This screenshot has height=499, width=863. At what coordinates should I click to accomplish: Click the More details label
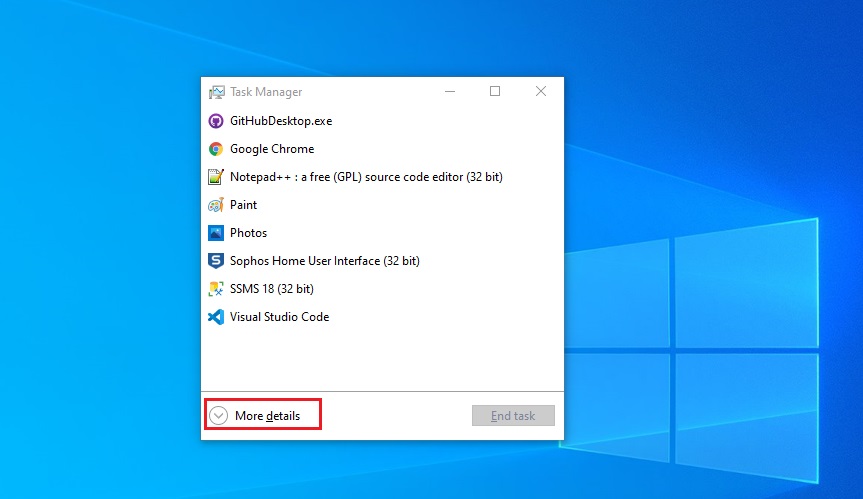point(267,416)
